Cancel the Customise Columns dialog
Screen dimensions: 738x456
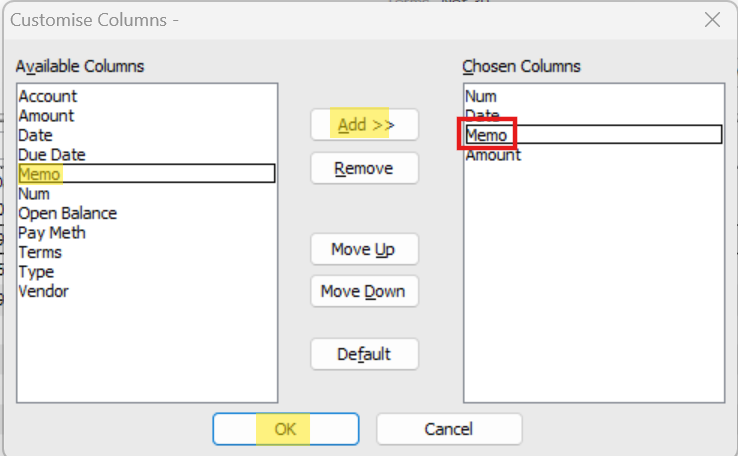pos(449,429)
